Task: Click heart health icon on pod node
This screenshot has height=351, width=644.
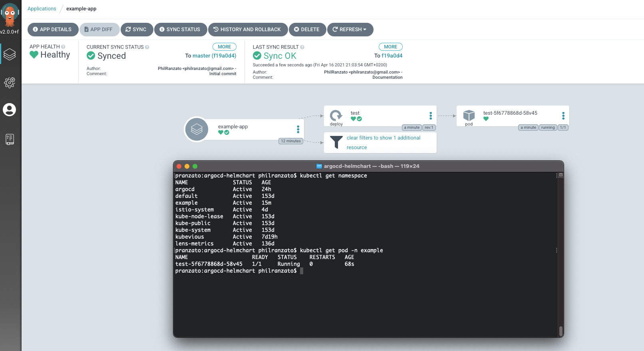Action: click(x=486, y=119)
